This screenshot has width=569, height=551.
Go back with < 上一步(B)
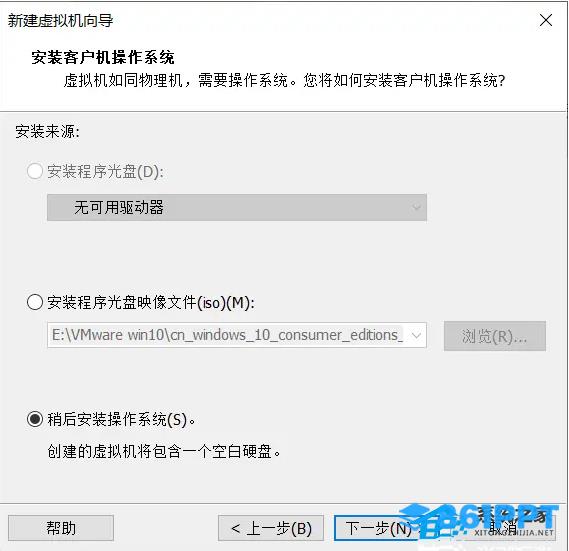[x=271, y=528]
